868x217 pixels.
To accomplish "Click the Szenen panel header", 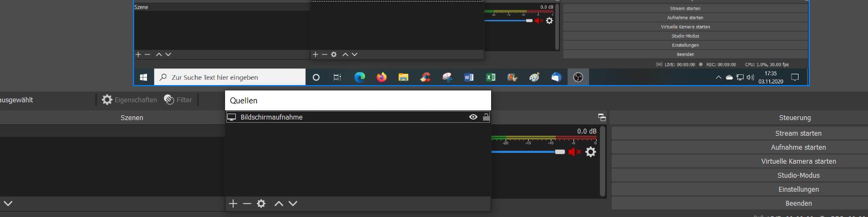I will point(132,117).
